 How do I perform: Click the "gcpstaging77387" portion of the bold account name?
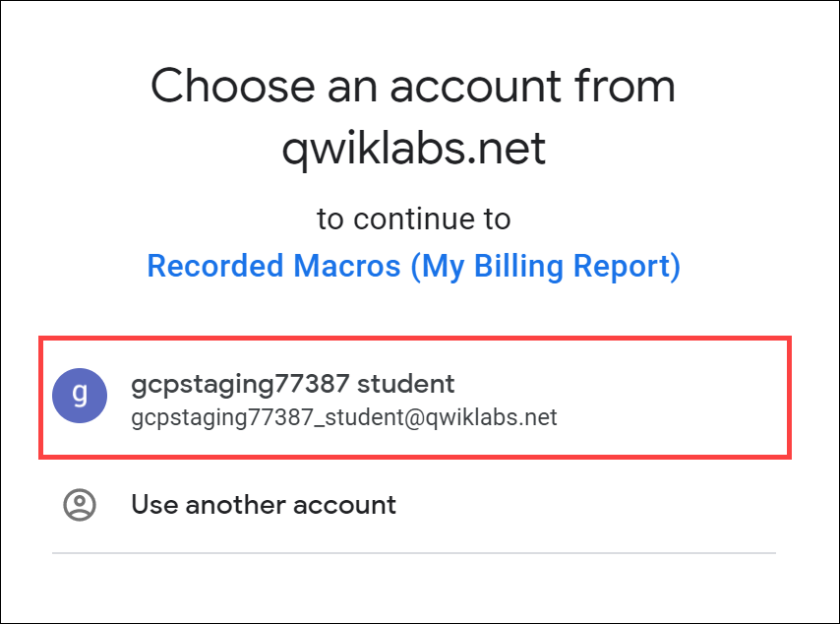(241, 385)
